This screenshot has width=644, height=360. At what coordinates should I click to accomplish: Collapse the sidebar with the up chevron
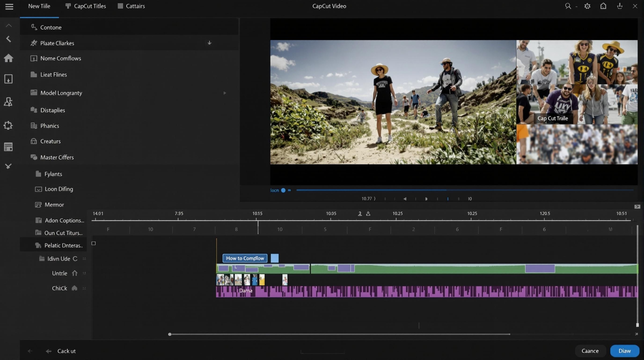coord(8,25)
